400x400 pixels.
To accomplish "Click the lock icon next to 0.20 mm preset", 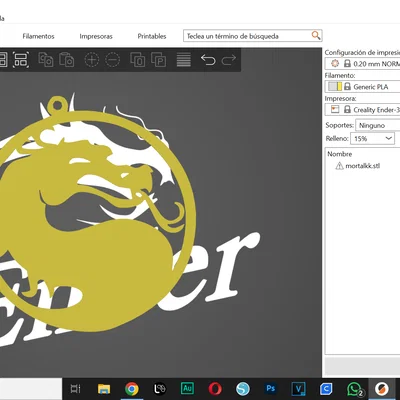I will click(347, 63).
